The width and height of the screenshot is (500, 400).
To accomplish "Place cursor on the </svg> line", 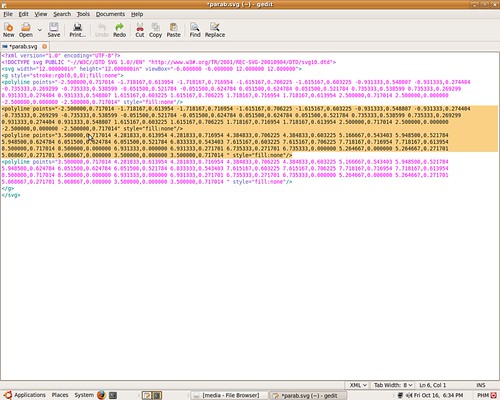I will [x=11, y=195].
